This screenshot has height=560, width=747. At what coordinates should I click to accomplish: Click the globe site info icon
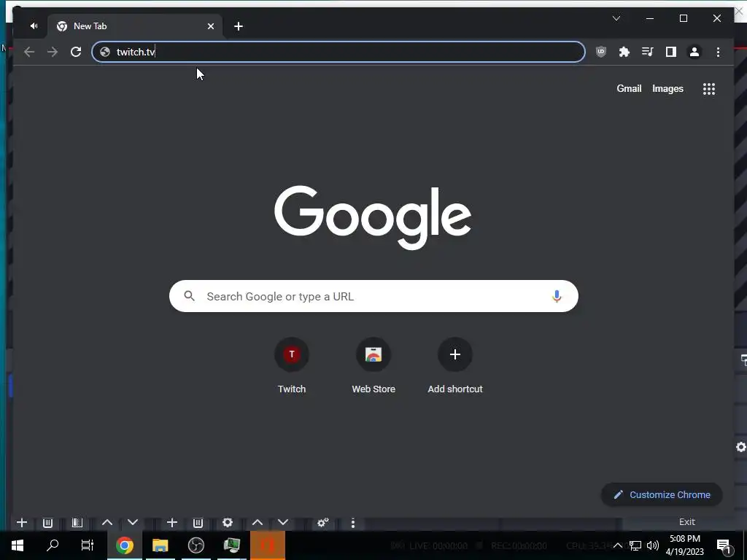[105, 52]
